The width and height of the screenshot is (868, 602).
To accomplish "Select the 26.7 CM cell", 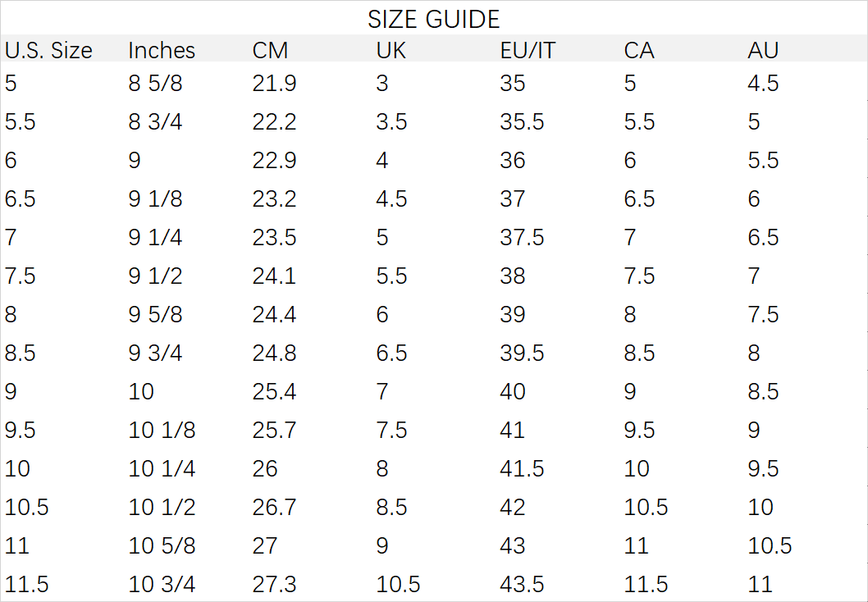I will [x=274, y=508].
